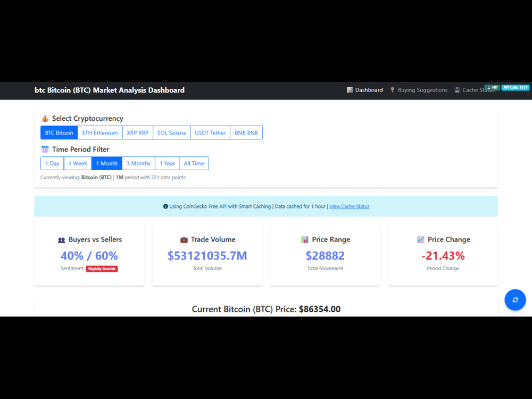Click the trend chart icon beside Price Change
532x399 pixels.
click(420, 239)
